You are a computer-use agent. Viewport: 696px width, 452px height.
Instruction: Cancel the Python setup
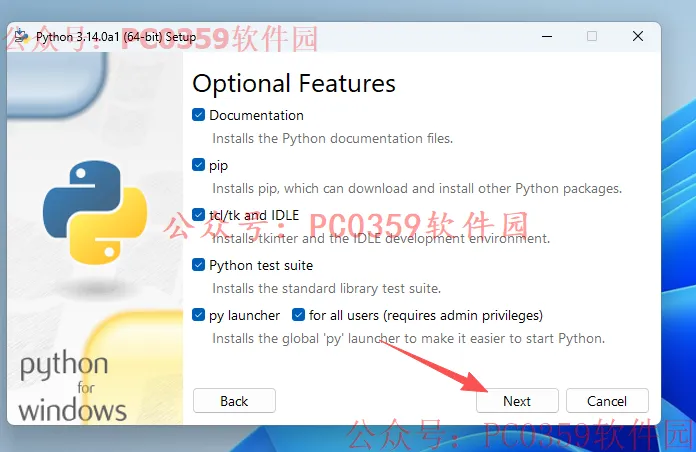point(607,401)
